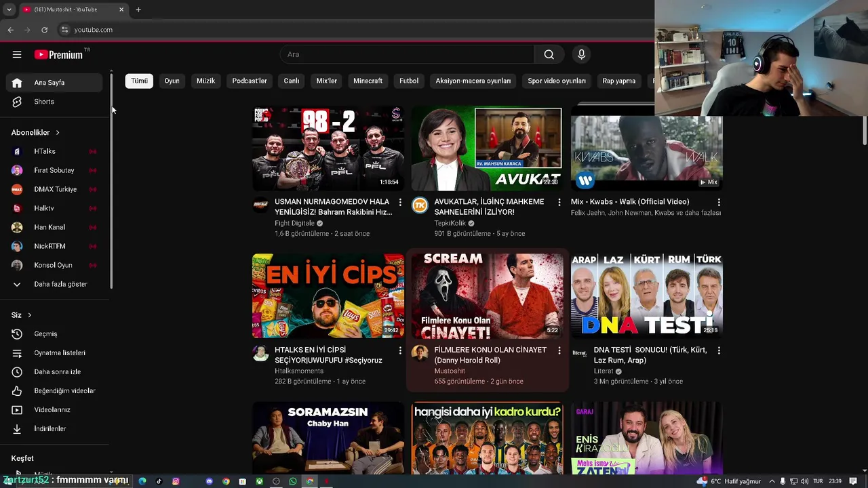Click the taskbar clock showing 23:39
868x488 pixels.
pyautogui.click(x=835, y=481)
